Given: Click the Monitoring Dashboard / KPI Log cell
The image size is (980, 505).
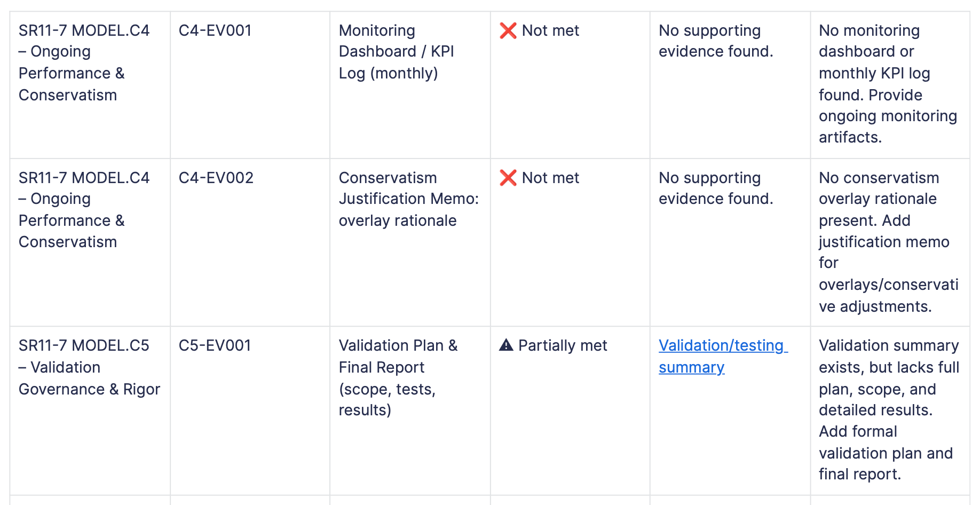Looking at the screenshot, I should (396, 52).
